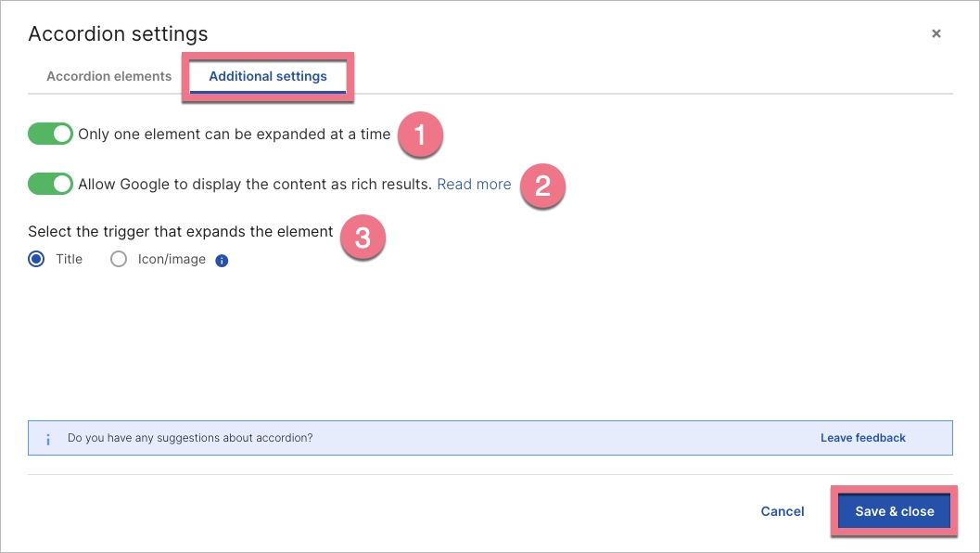This screenshot has width=980, height=553.
Task: Click the Accordion settings dialog title
Action: pyautogui.click(x=118, y=33)
